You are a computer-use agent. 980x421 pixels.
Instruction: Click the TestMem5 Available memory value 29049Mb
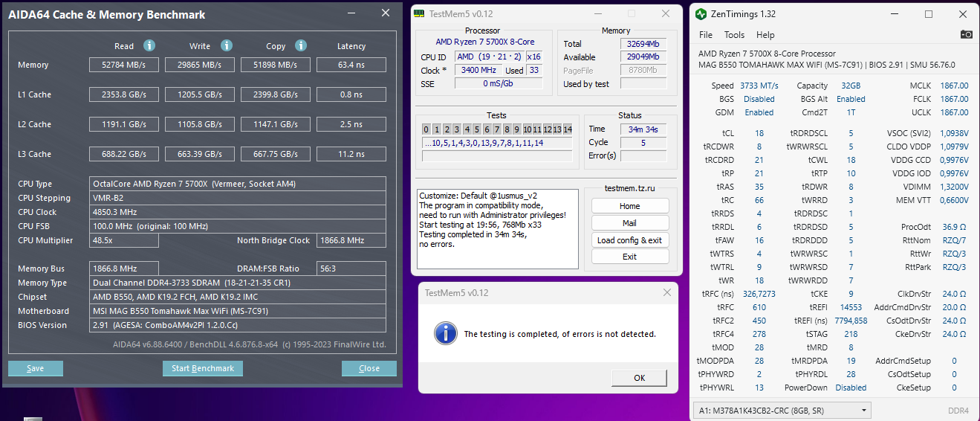[x=643, y=57]
